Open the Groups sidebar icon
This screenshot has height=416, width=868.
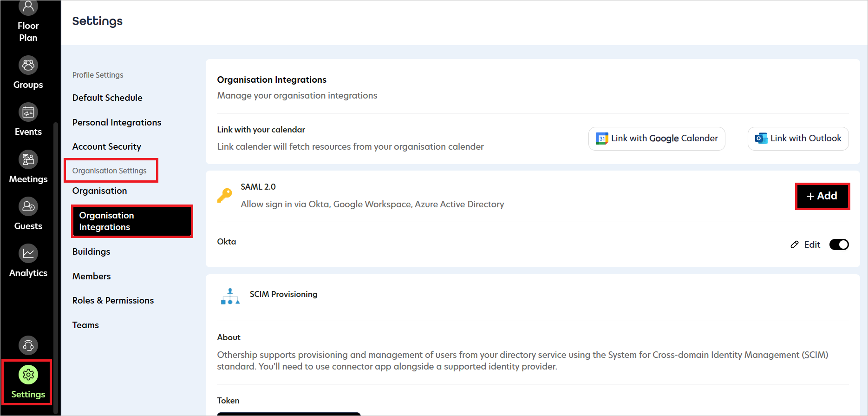28,65
